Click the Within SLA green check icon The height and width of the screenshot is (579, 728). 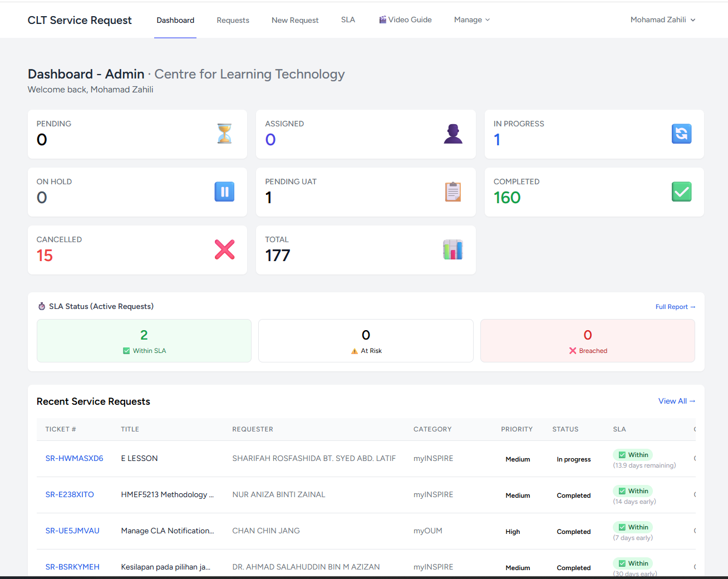coord(126,351)
